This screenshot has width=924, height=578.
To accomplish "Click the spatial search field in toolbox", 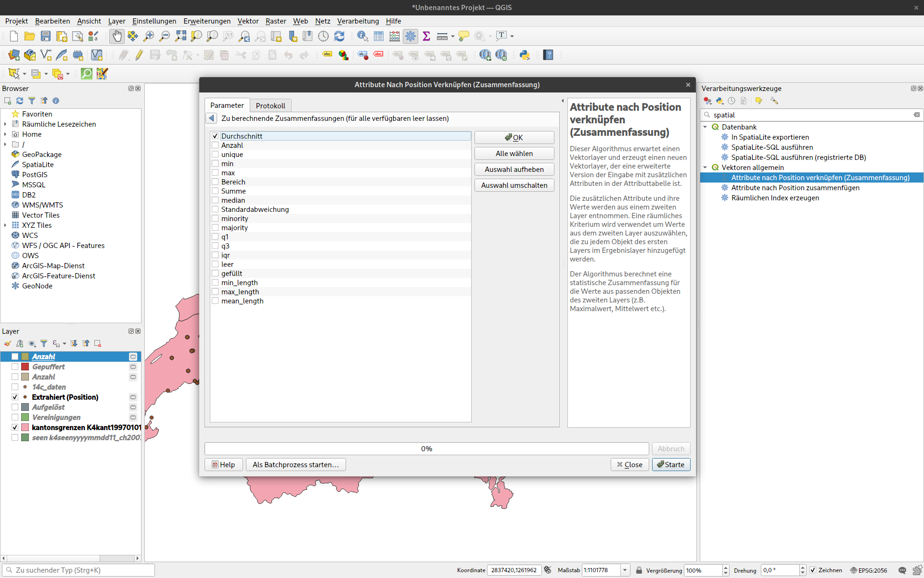I will [808, 115].
